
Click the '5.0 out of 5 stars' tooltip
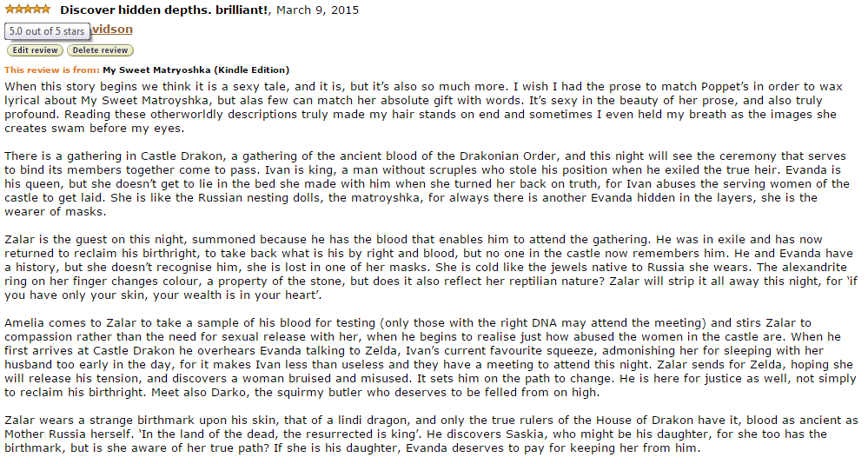[x=47, y=31]
